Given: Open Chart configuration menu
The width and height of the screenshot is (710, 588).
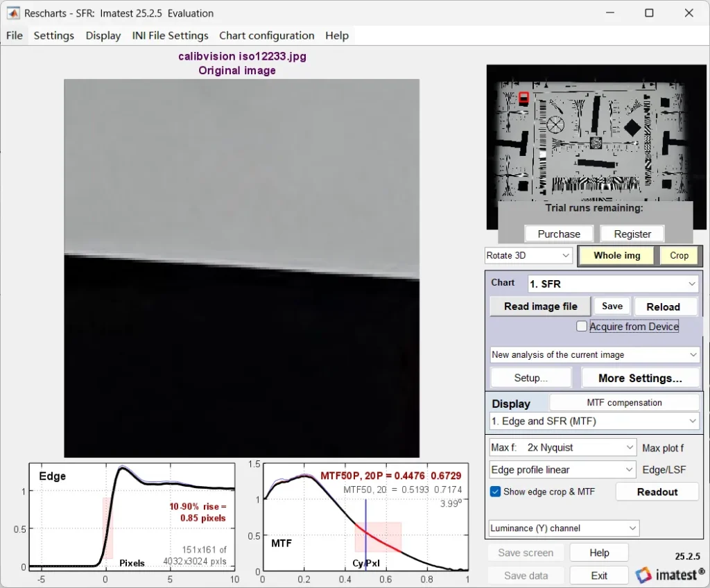Looking at the screenshot, I should pos(267,35).
